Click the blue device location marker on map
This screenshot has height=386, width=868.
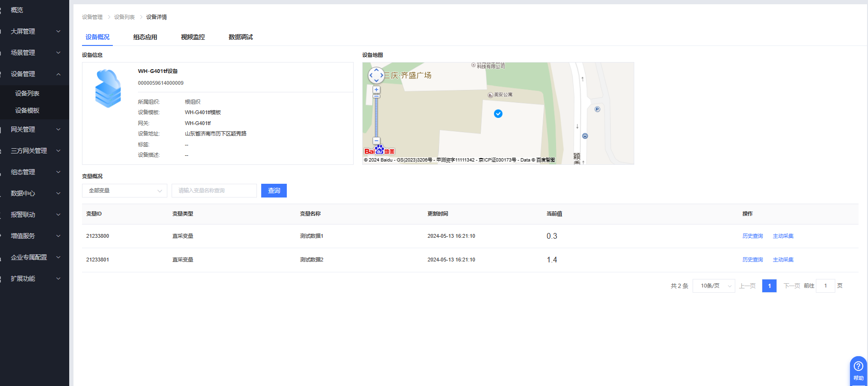click(498, 114)
